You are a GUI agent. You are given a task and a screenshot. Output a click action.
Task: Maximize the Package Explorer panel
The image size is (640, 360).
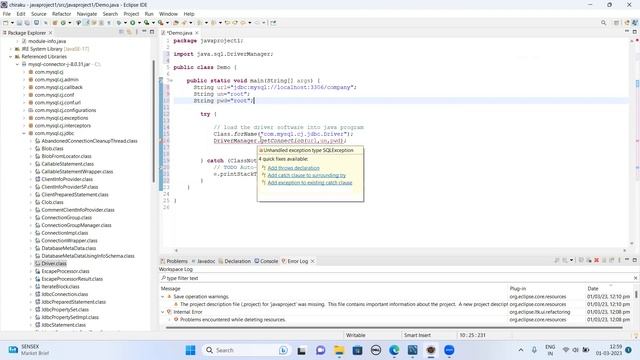click(x=152, y=32)
